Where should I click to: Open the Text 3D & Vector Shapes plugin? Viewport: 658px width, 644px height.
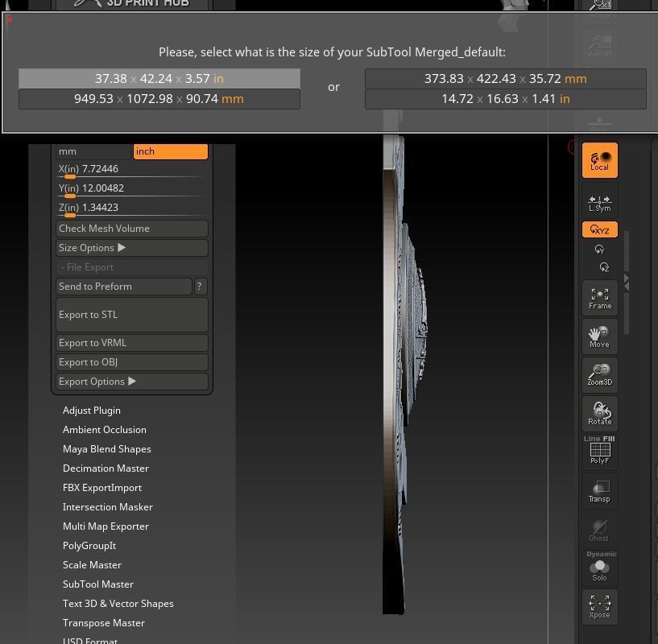pos(118,603)
